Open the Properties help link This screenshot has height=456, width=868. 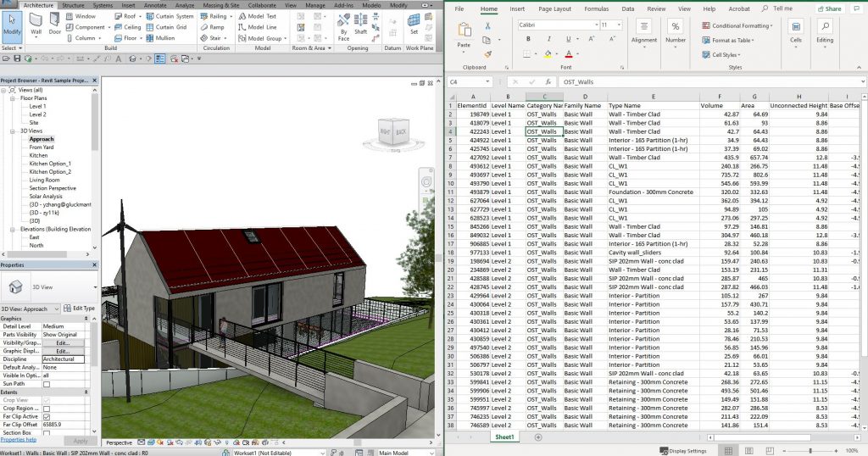coord(19,440)
